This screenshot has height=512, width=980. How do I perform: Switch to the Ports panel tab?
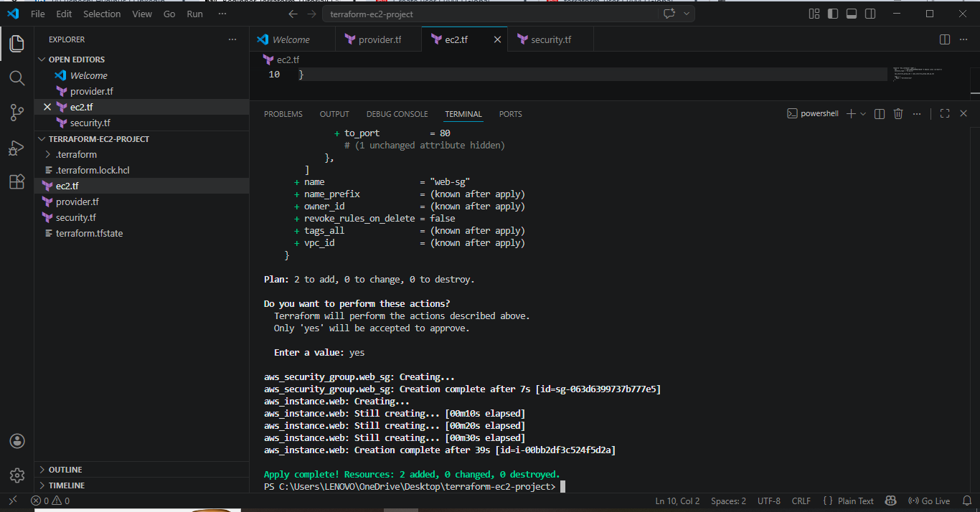511,114
